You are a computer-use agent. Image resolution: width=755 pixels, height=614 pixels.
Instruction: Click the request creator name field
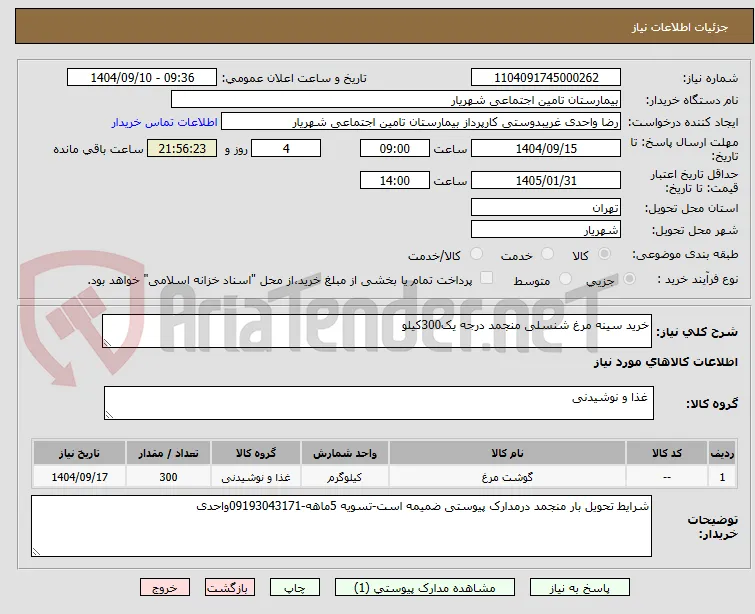point(421,122)
